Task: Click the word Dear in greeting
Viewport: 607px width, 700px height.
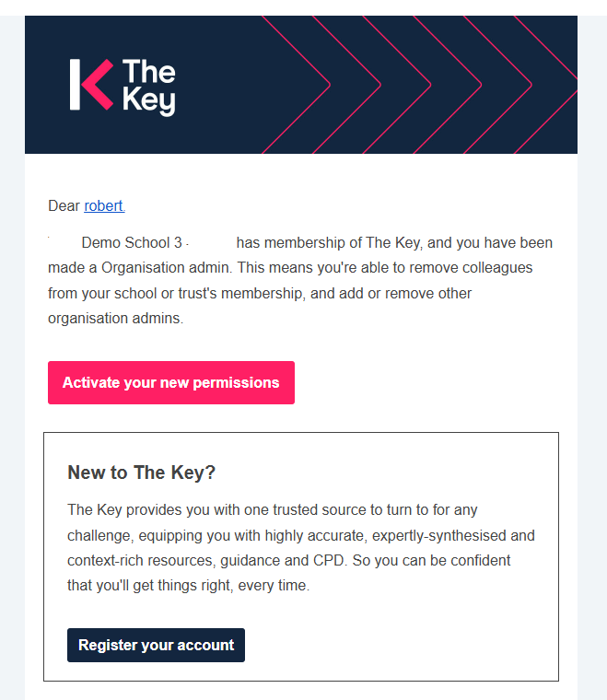Action: click(64, 206)
